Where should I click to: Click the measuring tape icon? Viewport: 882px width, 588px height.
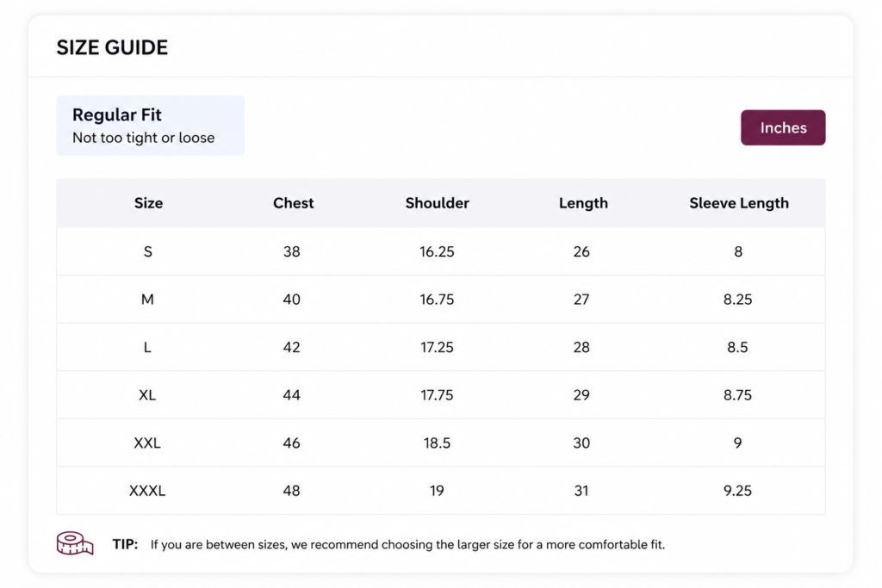point(75,543)
